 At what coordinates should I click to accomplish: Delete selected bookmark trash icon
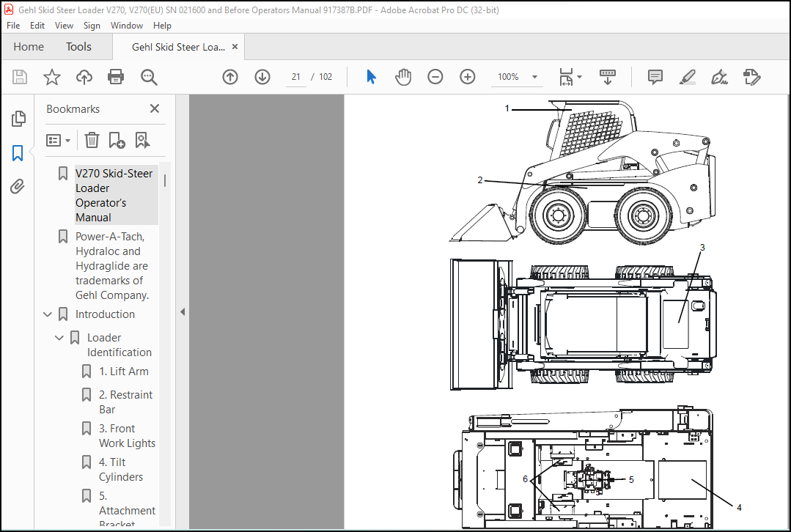pyautogui.click(x=92, y=140)
